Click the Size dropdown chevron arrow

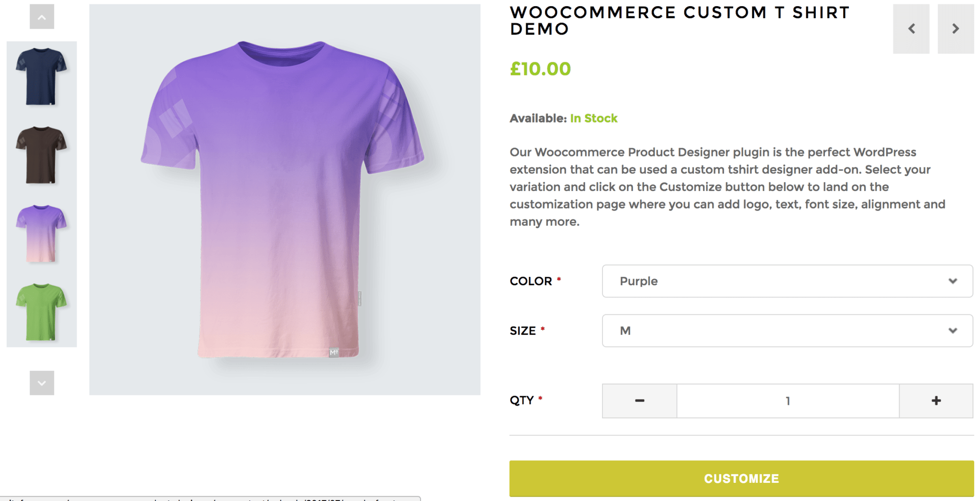click(953, 331)
